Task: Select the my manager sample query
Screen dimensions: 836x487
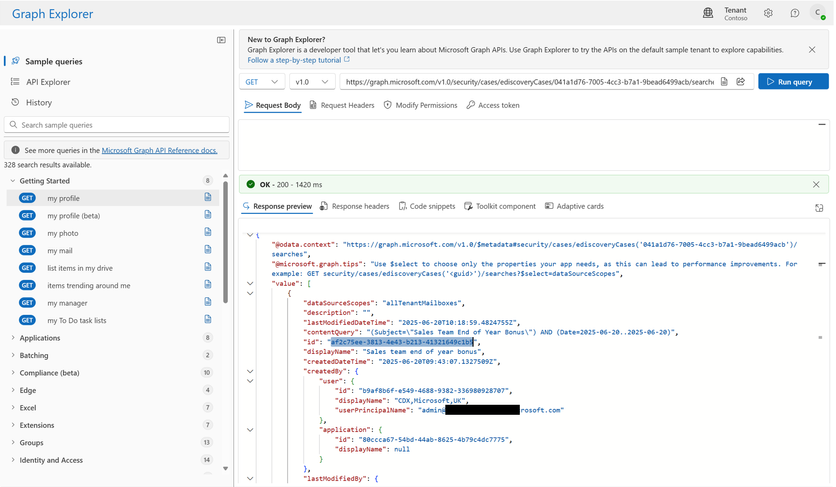Action: coord(112,302)
